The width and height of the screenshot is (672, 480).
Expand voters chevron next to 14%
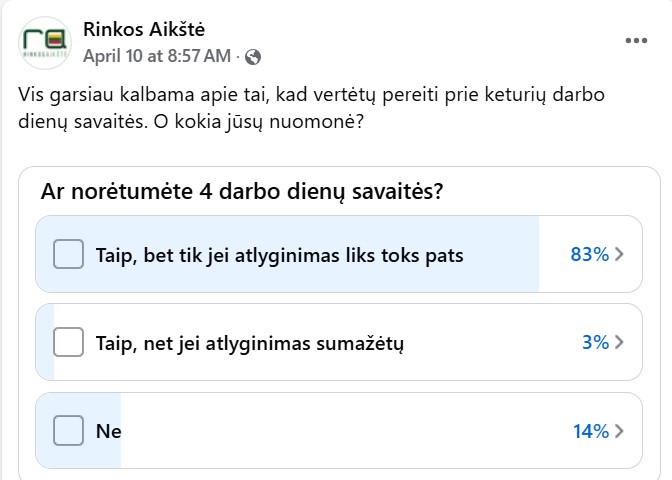click(619, 431)
